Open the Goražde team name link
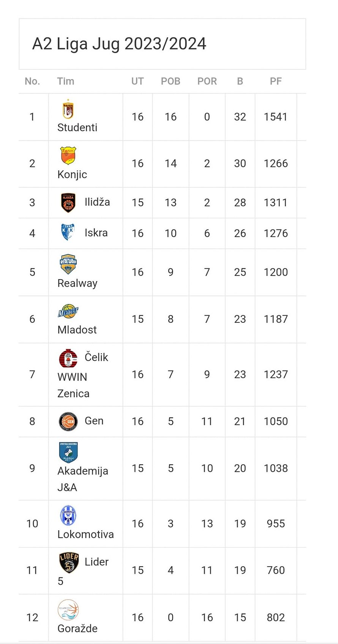Screen dimensions: 338x644 tap(77, 628)
